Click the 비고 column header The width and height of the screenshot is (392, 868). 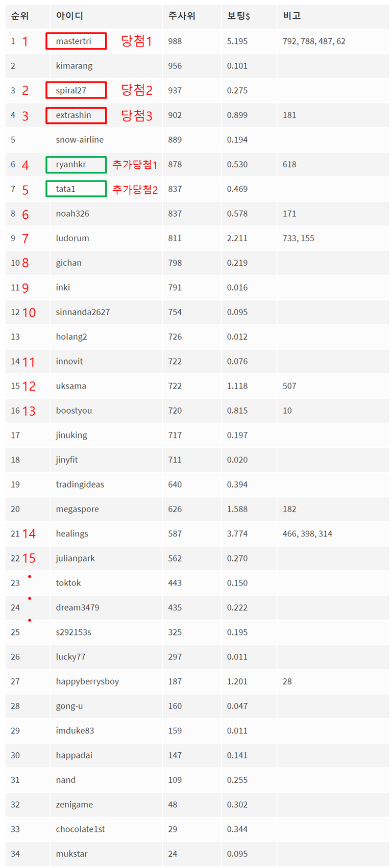point(291,16)
